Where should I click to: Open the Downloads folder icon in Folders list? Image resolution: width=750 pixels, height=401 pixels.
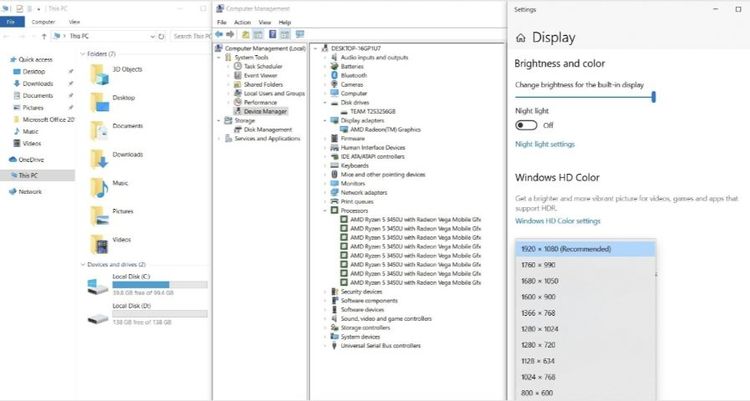coord(99,159)
